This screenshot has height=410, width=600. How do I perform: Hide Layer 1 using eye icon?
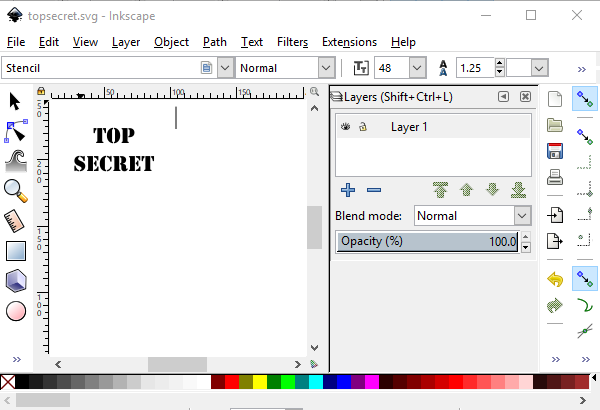click(x=346, y=127)
